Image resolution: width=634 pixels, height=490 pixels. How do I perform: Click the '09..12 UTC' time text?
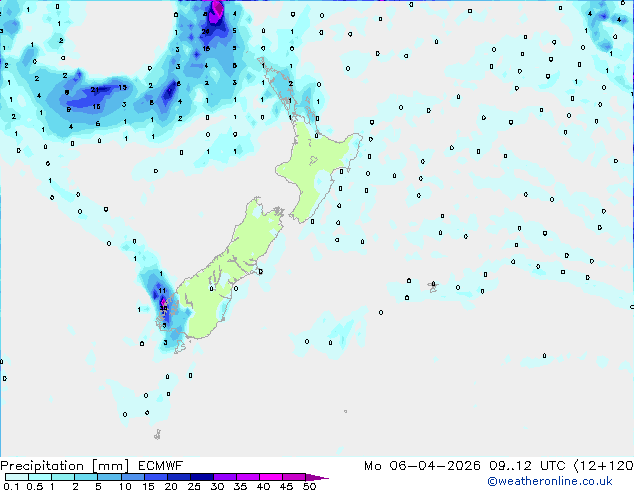(527, 466)
